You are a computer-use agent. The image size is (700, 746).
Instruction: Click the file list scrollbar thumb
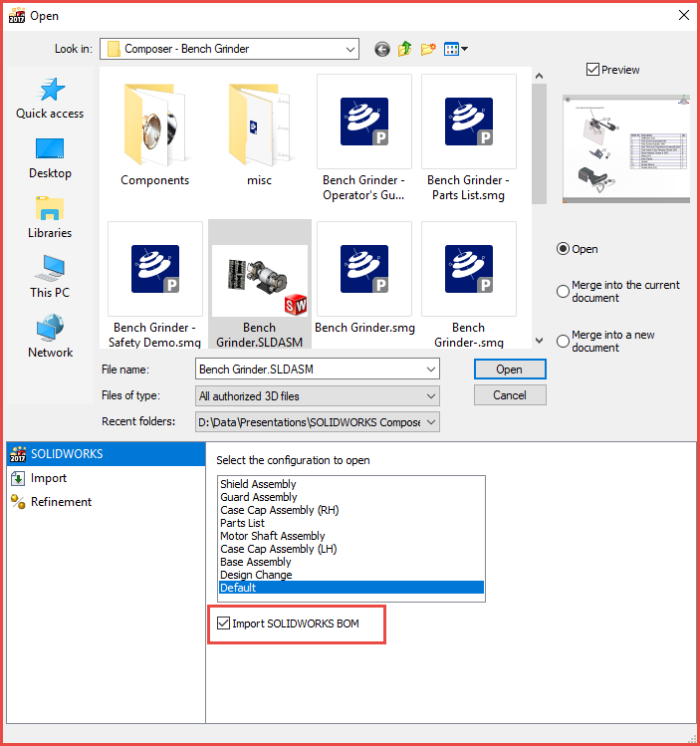[x=540, y=143]
